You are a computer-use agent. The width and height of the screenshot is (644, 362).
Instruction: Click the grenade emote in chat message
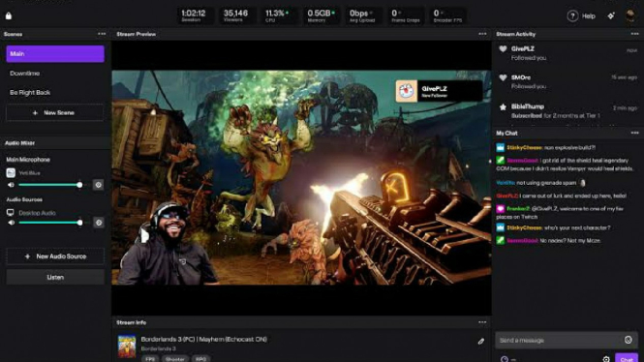click(x=582, y=183)
